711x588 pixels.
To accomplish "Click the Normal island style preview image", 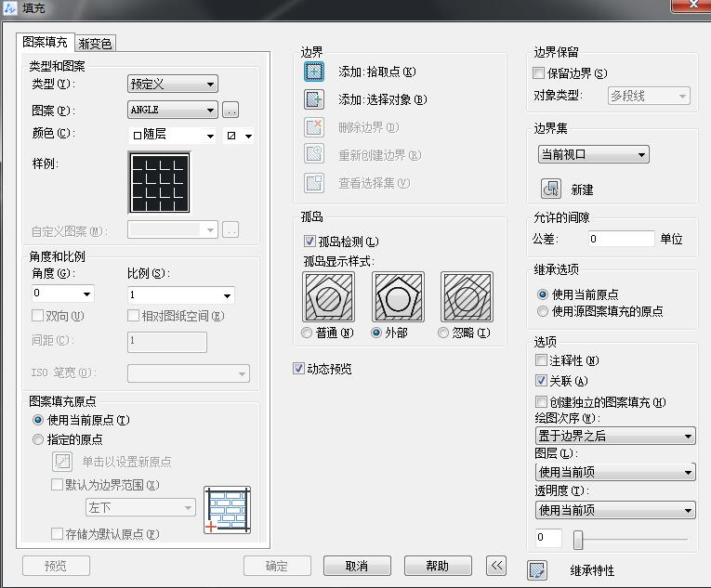I will tap(328, 297).
